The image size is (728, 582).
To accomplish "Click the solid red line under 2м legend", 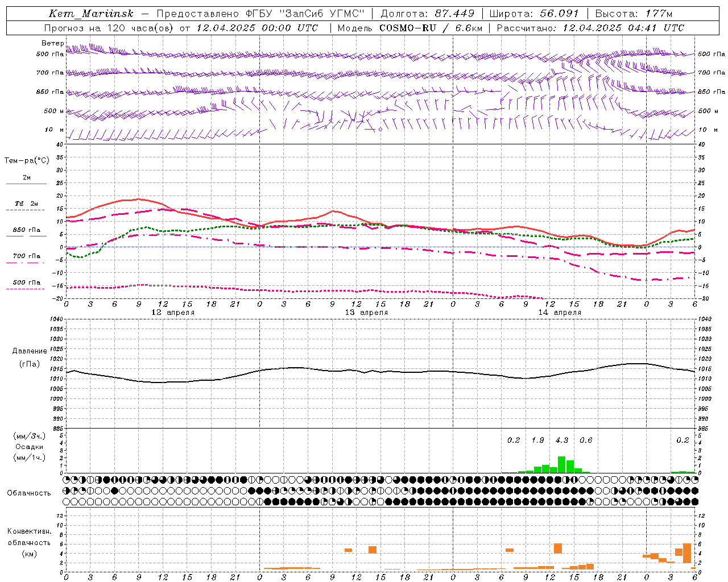I will (x=26, y=184).
